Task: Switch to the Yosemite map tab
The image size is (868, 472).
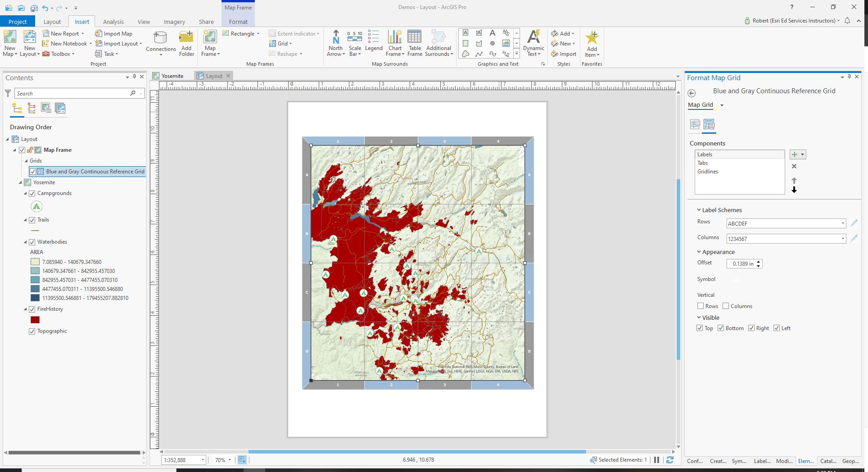Action: (x=172, y=76)
